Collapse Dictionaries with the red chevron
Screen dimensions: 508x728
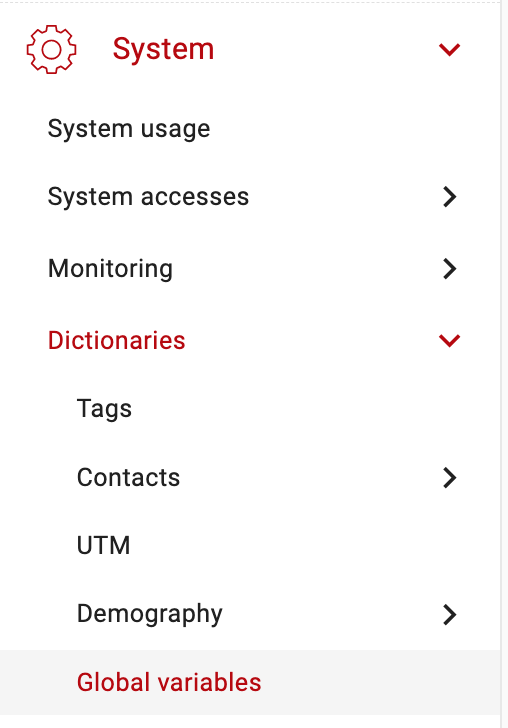coord(449,340)
